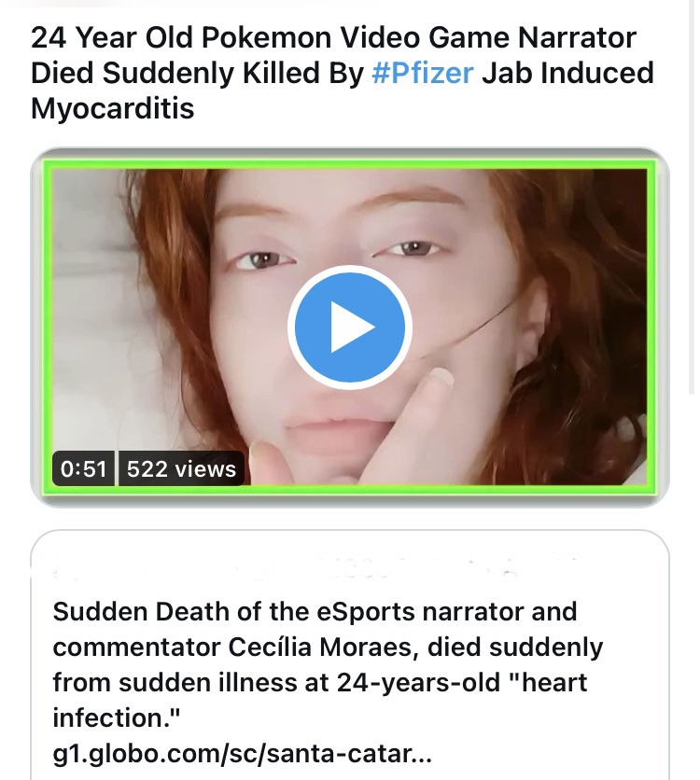700x780 pixels.
Task: Click the green border of the video frame
Action: point(349,163)
